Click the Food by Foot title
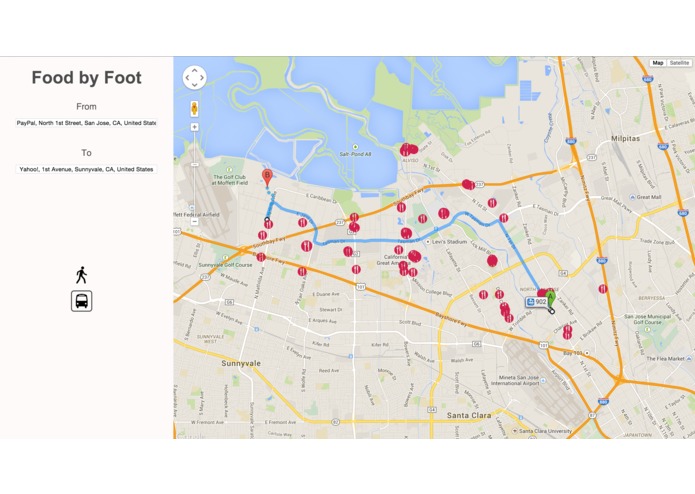 pyautogui.click(x=86, y=78)
